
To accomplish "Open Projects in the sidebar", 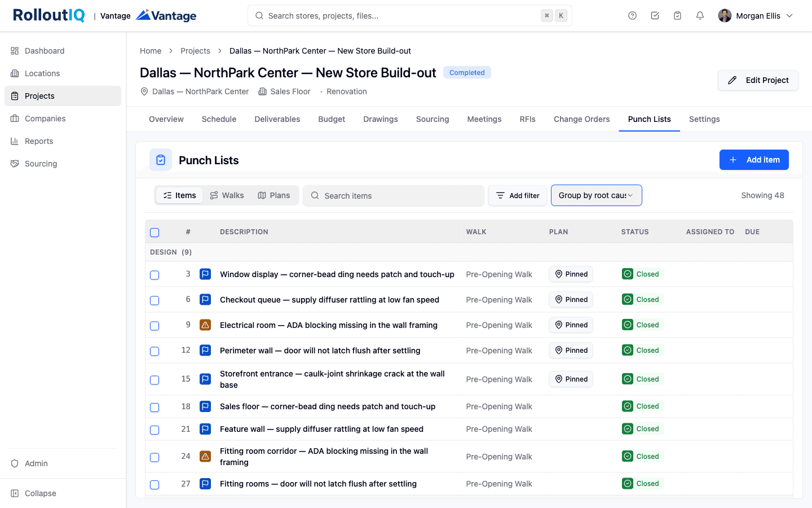I will tap(63, 96).
